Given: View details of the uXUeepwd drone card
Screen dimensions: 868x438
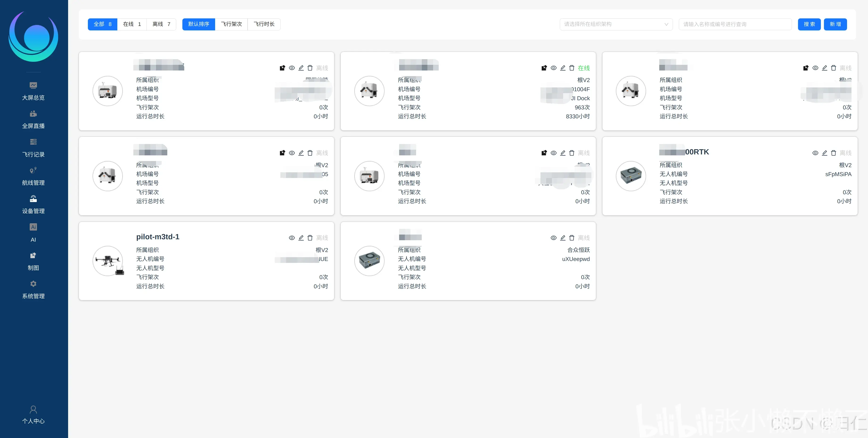Looking at the screenshot, I should [x=553, y=238].
